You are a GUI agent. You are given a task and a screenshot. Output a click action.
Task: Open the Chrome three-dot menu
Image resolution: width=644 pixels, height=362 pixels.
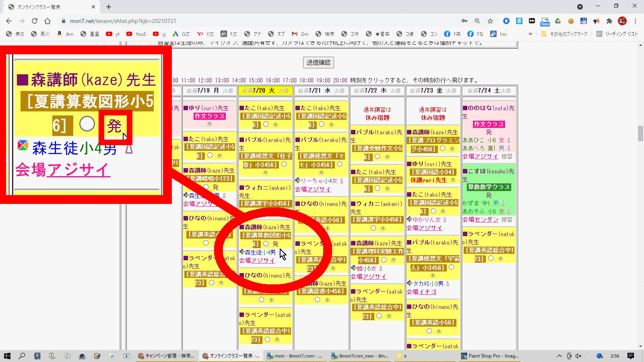[636, 21]
